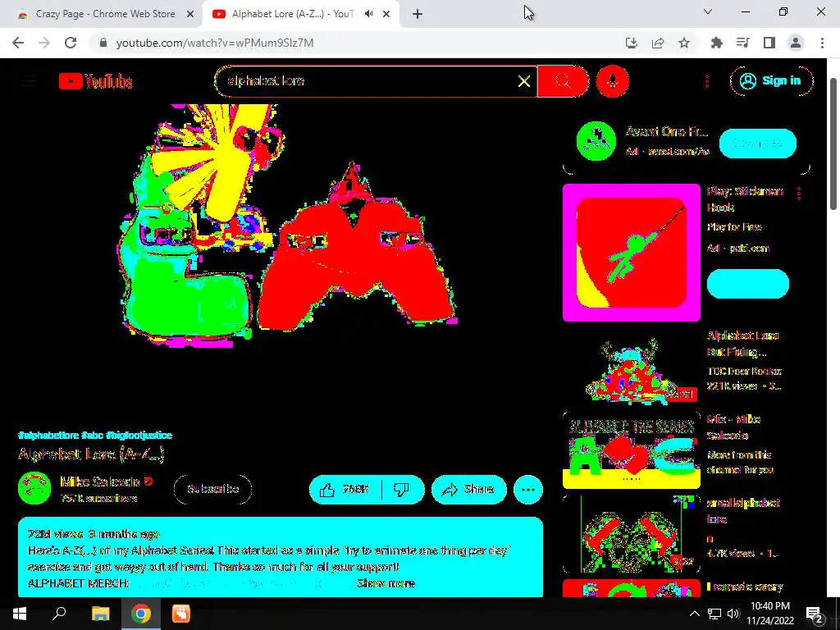840x630 pixels.
Task: Open options for Stickman Hook ad
Action: coord(799,194)
